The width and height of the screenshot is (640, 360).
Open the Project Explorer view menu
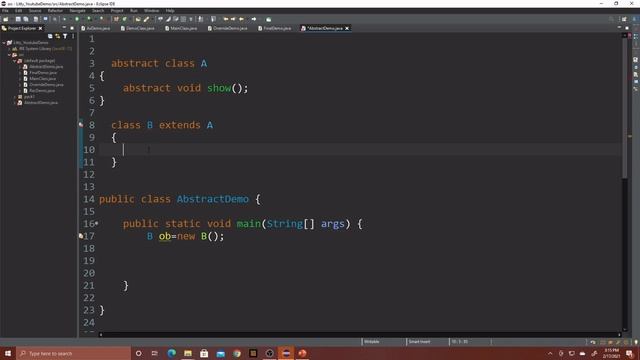click(x=73, y=36)
